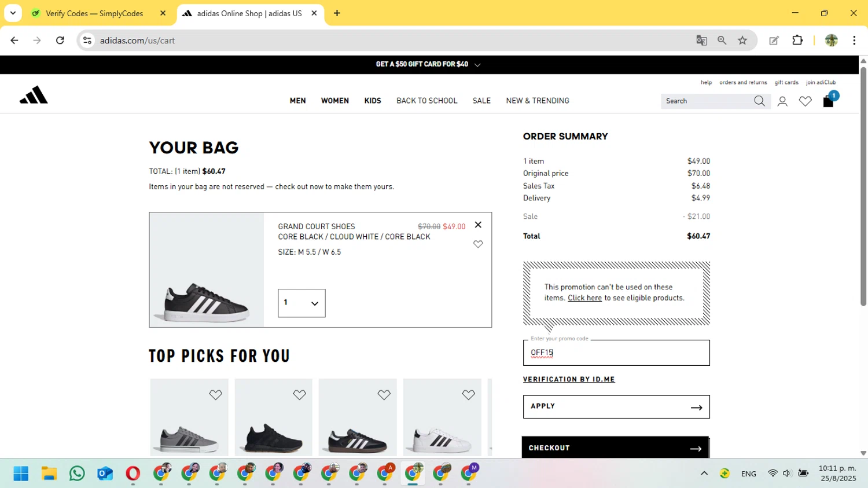Go back in browser history
Image resolution: width=868 pixels, height=488 pixels.
tap(14, 41)
